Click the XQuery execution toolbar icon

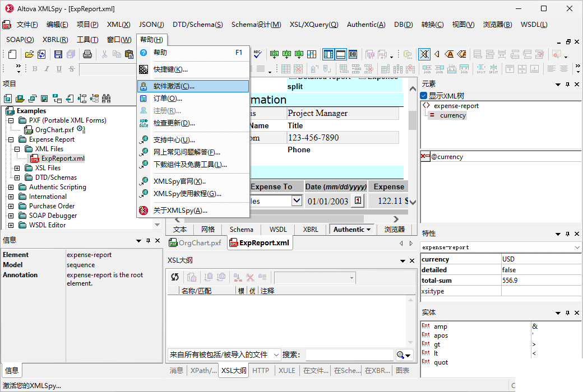pos(298,55)
